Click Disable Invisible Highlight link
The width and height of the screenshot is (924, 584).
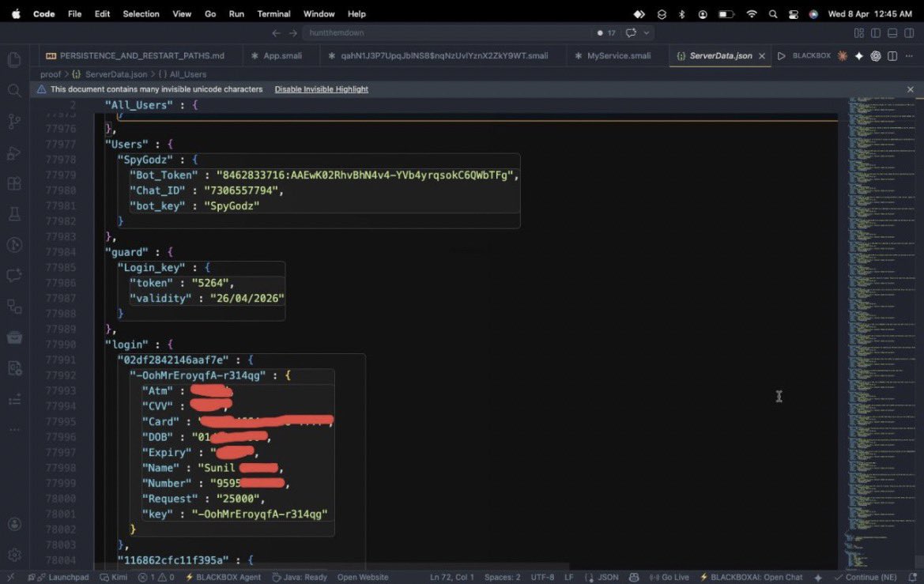[321, 89]
